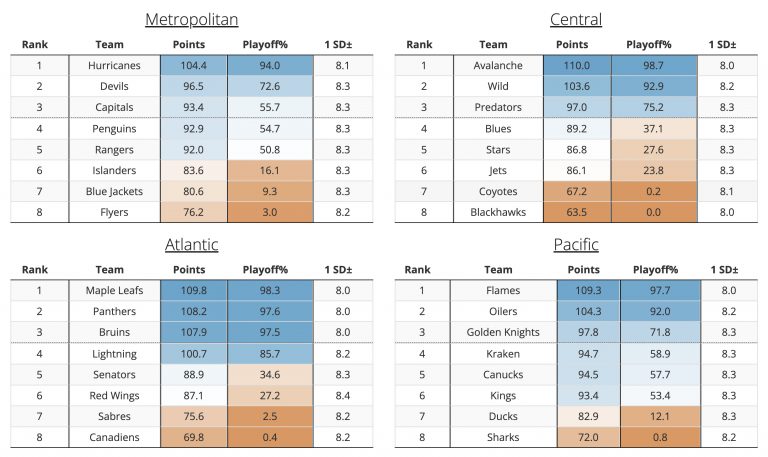Select the Hurricanes team cell
Image resolution: width=768 pixels, height=457 pixels.
click(x=110, y=65)
